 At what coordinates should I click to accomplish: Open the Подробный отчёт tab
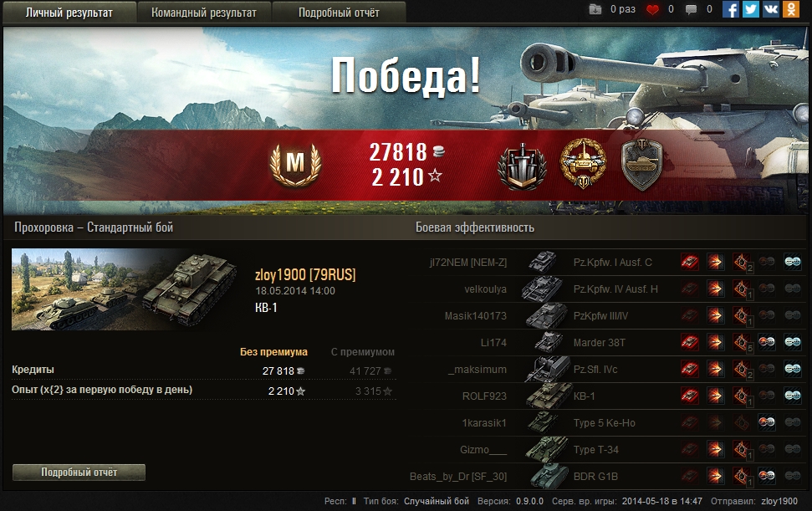click(339, 13)
